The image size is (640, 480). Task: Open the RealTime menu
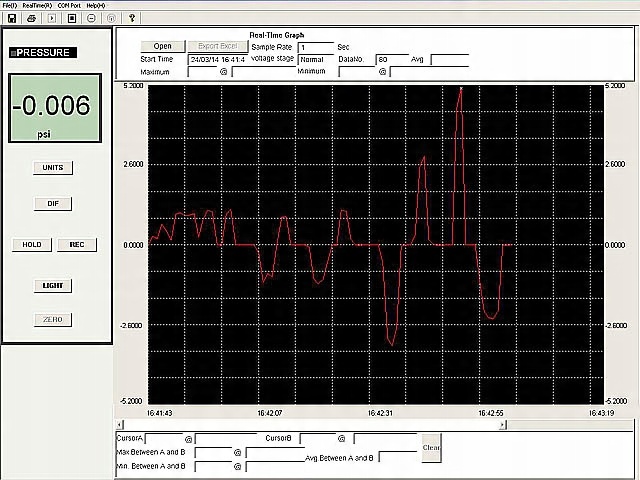36,6
